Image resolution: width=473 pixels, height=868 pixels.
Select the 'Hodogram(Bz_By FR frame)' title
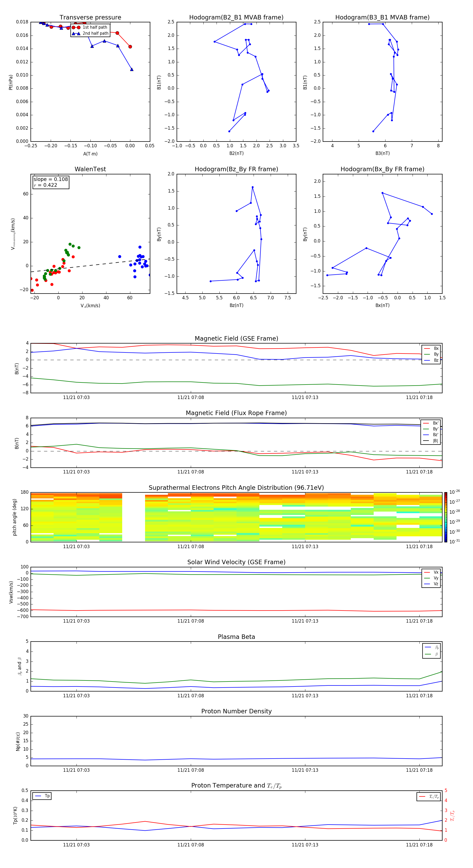click(236, 169)
